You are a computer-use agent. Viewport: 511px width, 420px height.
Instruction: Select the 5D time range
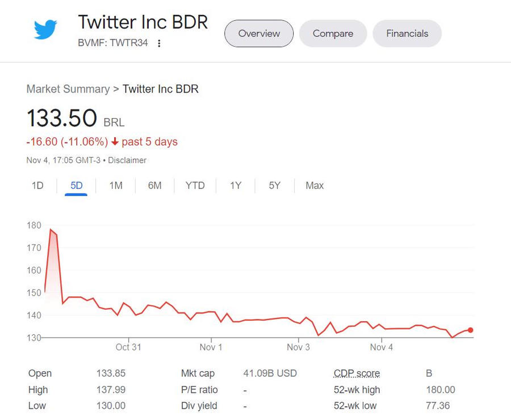coord(76,186)
